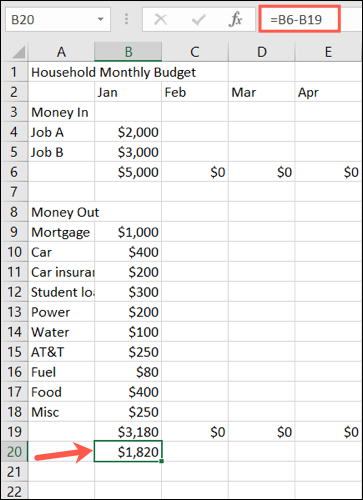363x500 pixels.
Task: Click cell with Household Monthly Budget title
Action: 113,72
